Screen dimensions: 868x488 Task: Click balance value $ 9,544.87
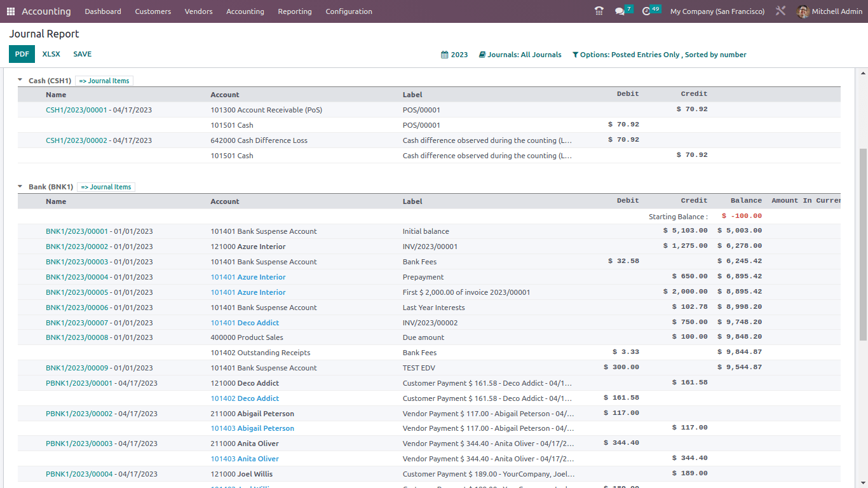tap(740, 367)
